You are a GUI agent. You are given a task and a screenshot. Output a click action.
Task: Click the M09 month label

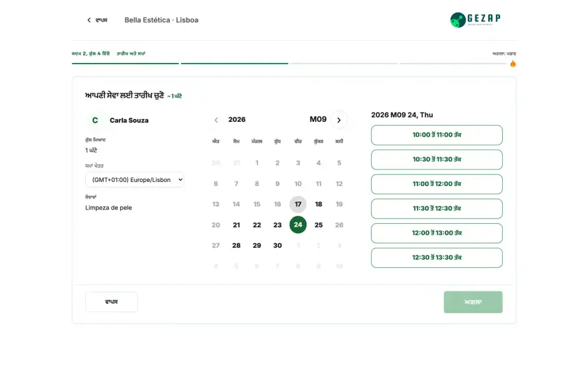318,120
